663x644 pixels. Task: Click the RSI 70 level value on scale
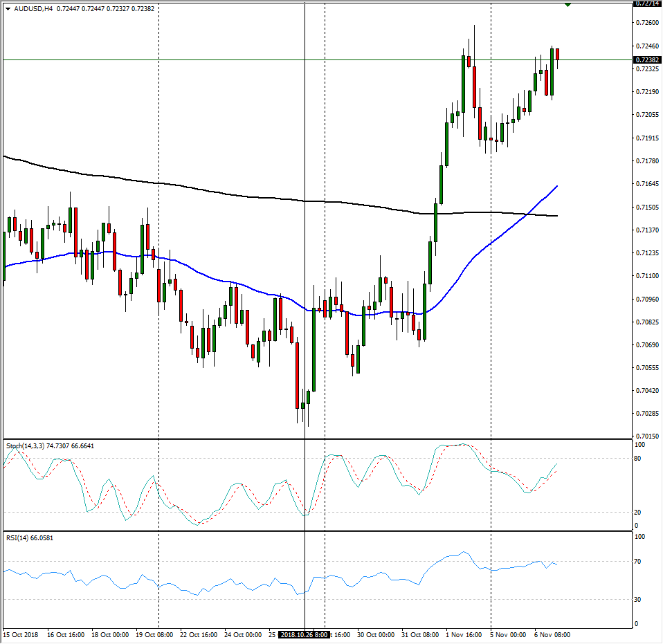pos(639,562)
